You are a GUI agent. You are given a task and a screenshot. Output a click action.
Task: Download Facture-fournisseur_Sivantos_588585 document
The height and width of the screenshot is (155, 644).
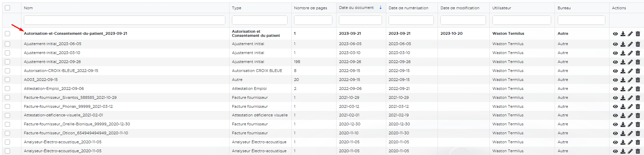(x=623, y=98)
